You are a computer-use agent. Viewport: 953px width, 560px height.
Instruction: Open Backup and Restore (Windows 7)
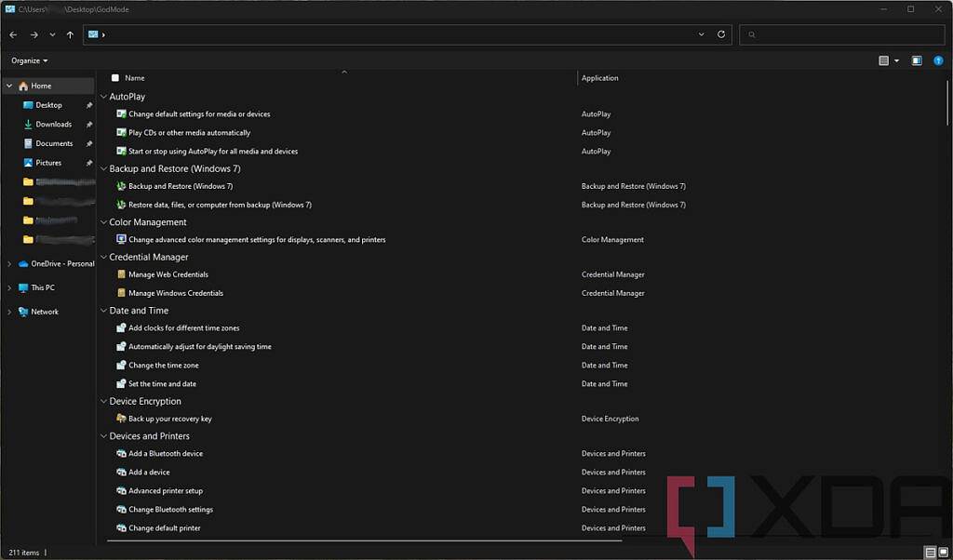tap(182, 185)
